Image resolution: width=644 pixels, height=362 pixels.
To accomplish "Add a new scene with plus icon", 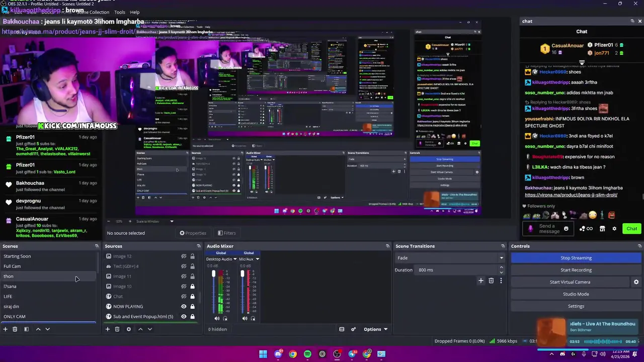I will (x=6, y=329).
